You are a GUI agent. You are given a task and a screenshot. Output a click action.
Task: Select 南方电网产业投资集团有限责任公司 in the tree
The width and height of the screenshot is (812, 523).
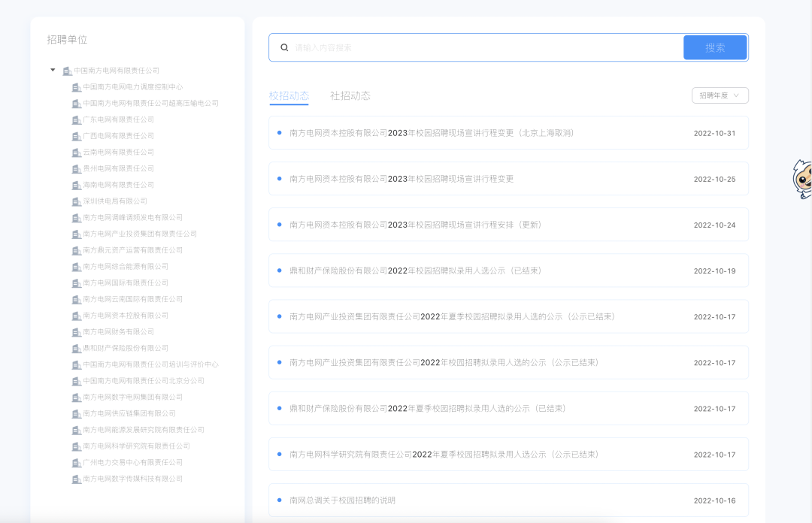coord(140,234)
